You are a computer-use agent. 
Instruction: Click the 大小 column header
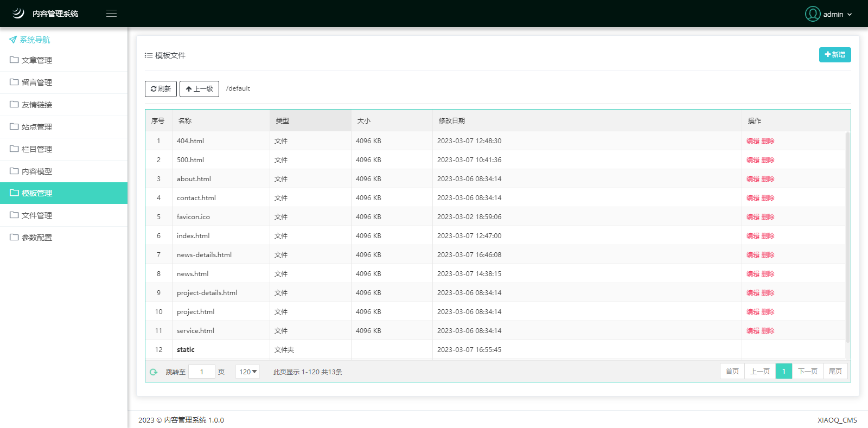pos(392,120)
